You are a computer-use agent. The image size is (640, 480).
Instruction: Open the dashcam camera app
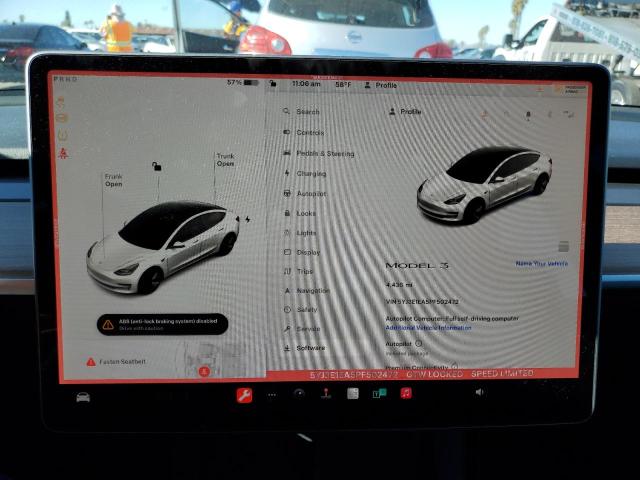[299, 393]
